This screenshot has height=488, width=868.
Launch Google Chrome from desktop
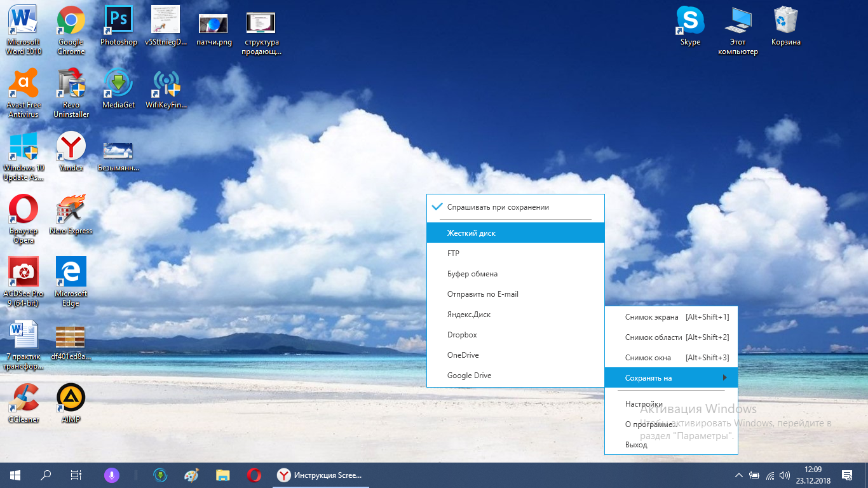pyautogui.click(x=71, y=30)
